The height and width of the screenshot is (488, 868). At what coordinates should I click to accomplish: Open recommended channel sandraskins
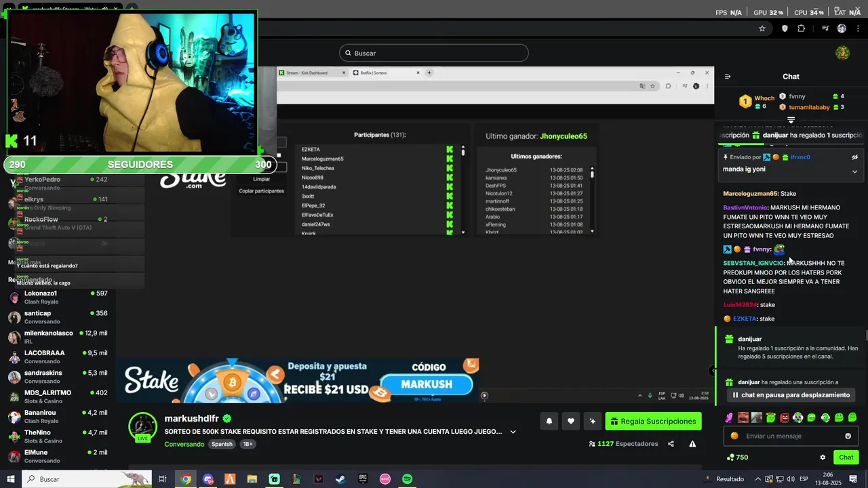click(x=58, y=377)
